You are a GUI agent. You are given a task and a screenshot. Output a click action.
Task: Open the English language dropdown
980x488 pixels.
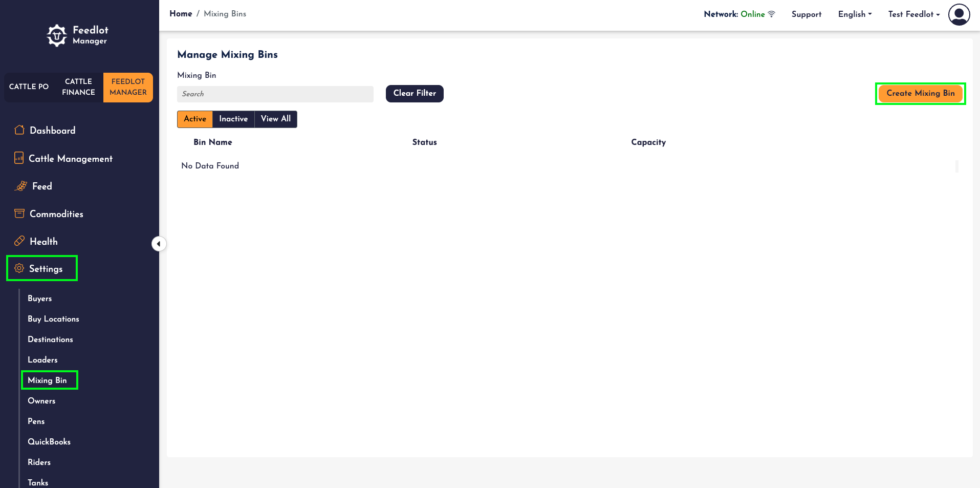[x=855, y=14]
